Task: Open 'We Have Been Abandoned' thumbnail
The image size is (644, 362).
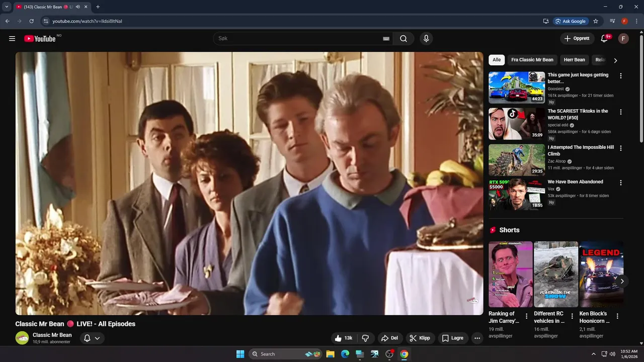Action: 517,194
